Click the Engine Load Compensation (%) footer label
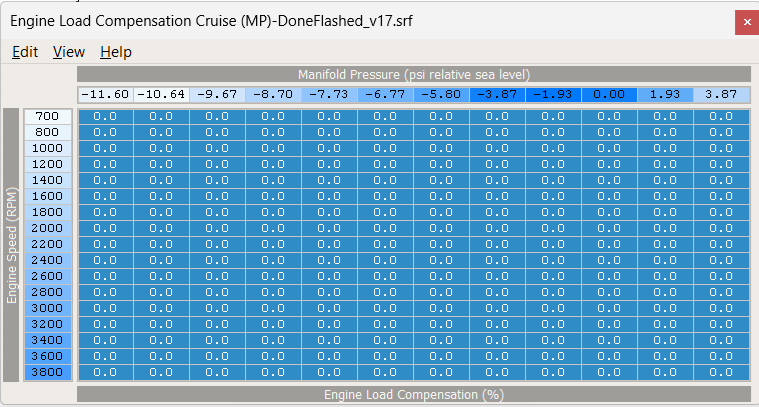The image size is (759, 407). pyautogui.click(x=413, y=395)
